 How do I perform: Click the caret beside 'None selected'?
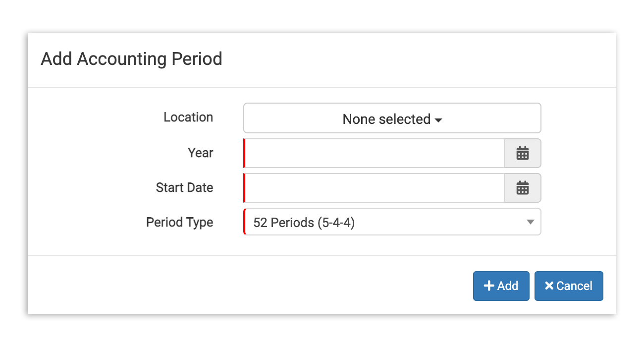pos(438,120)
